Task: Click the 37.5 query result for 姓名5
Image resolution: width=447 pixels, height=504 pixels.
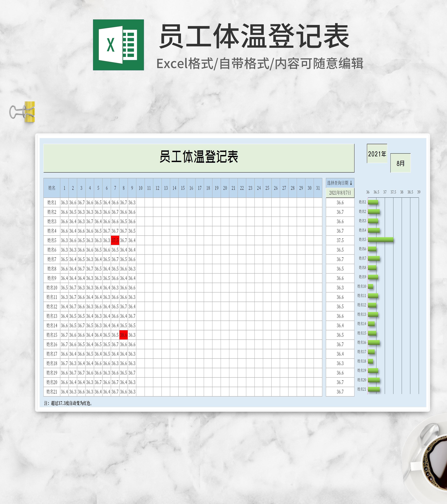Action: (x=340, y=240)
